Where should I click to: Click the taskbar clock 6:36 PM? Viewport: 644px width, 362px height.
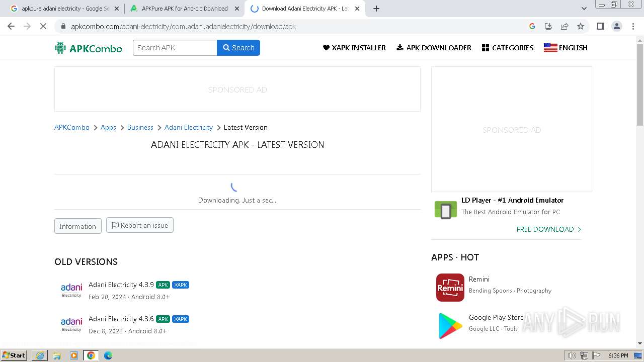click(x=618, y=355)
